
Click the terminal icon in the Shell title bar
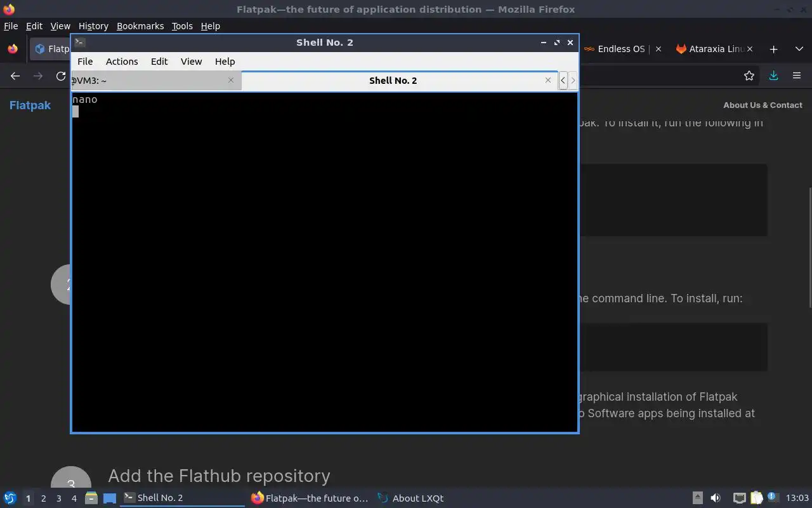(80, 43)
